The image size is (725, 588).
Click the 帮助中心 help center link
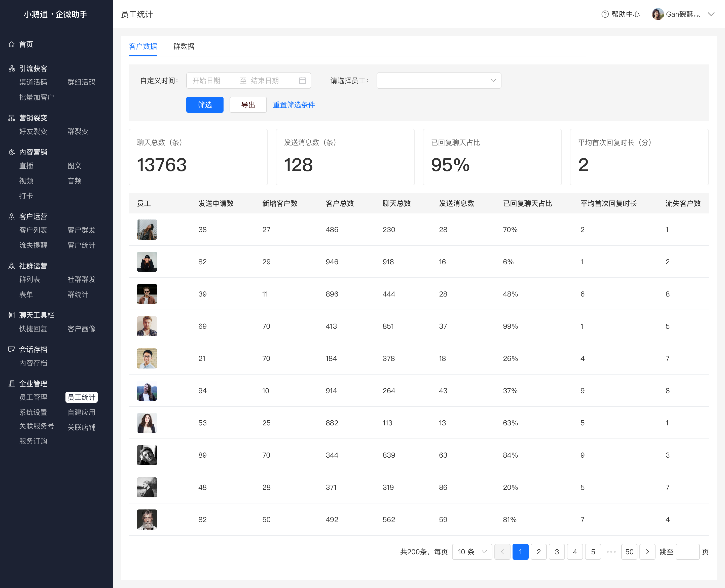tap(625, 14)
